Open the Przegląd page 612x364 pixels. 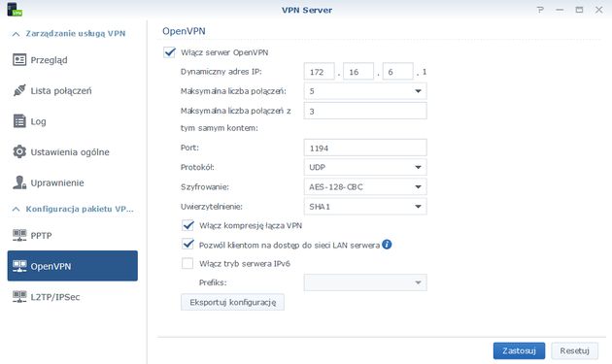tap(73, 59)
